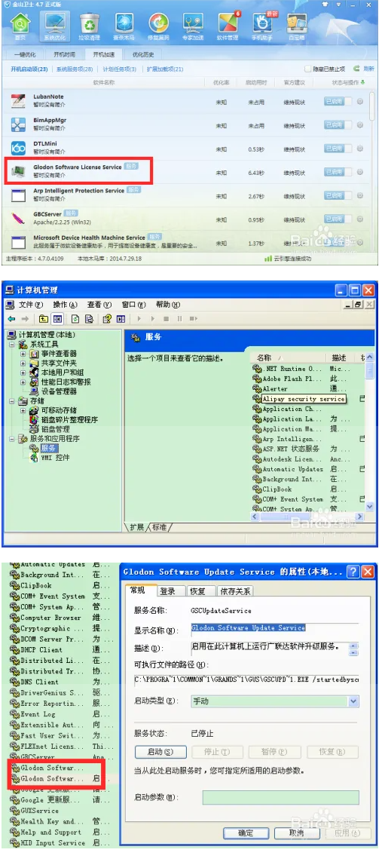Toggle the show/hide console tree icon
382x868 pixels.
(x=57, y=319)
